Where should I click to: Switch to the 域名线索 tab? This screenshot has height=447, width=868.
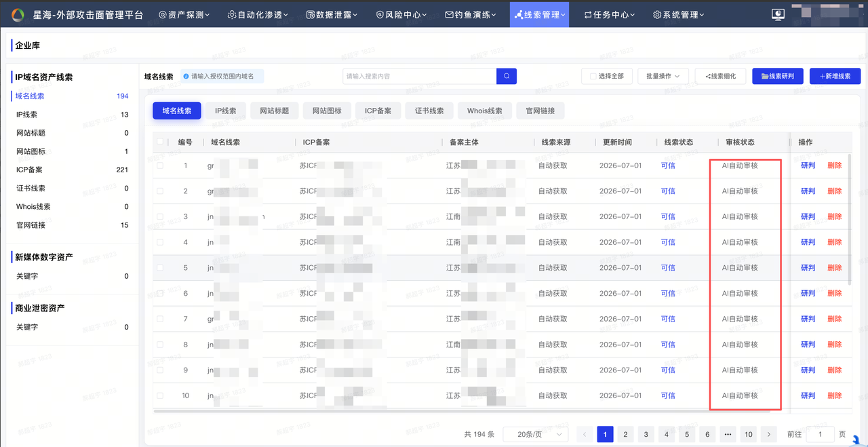coord(177,111)
